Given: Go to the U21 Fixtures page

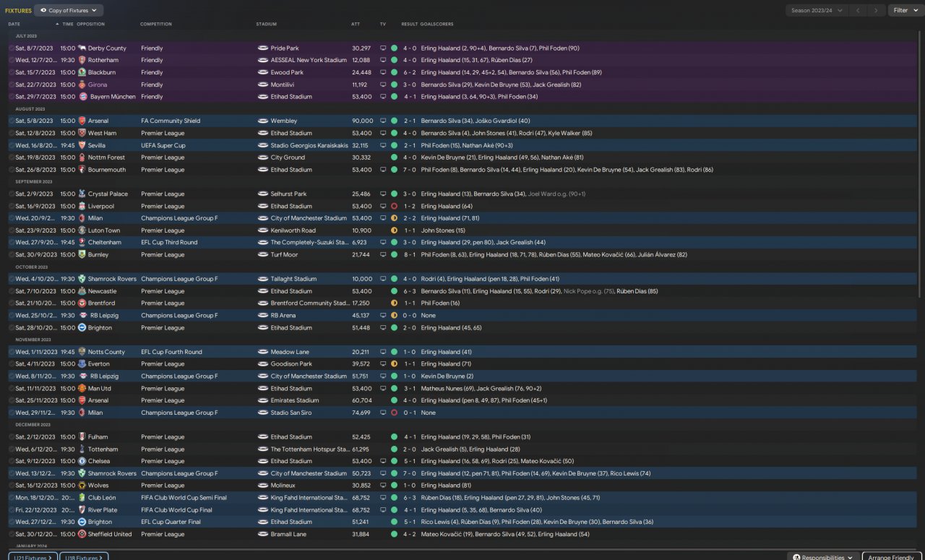Looking at the screenshot, I should click(33, 557).
